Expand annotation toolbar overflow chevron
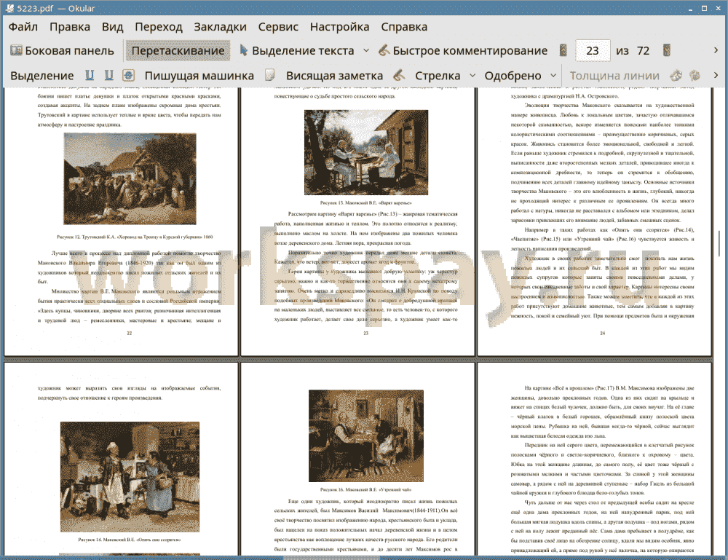The image size is (728, 560). [x=716, y=75]
